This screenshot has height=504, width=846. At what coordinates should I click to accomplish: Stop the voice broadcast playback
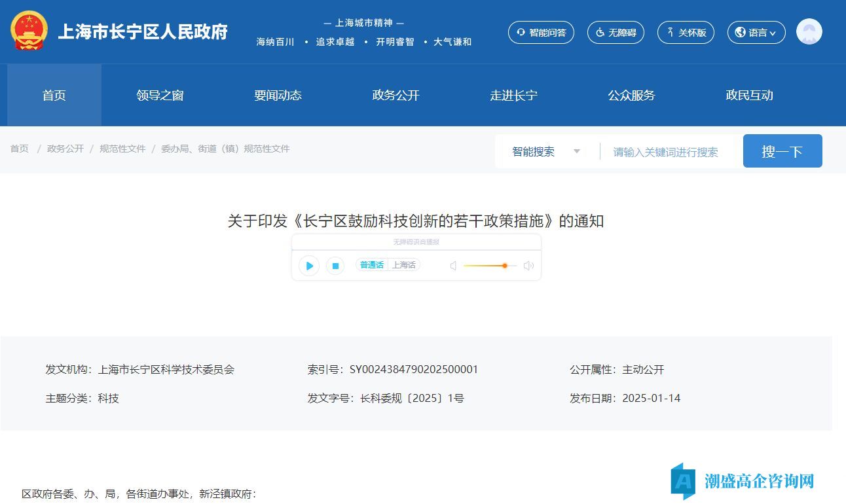click(x=335, y=266)
